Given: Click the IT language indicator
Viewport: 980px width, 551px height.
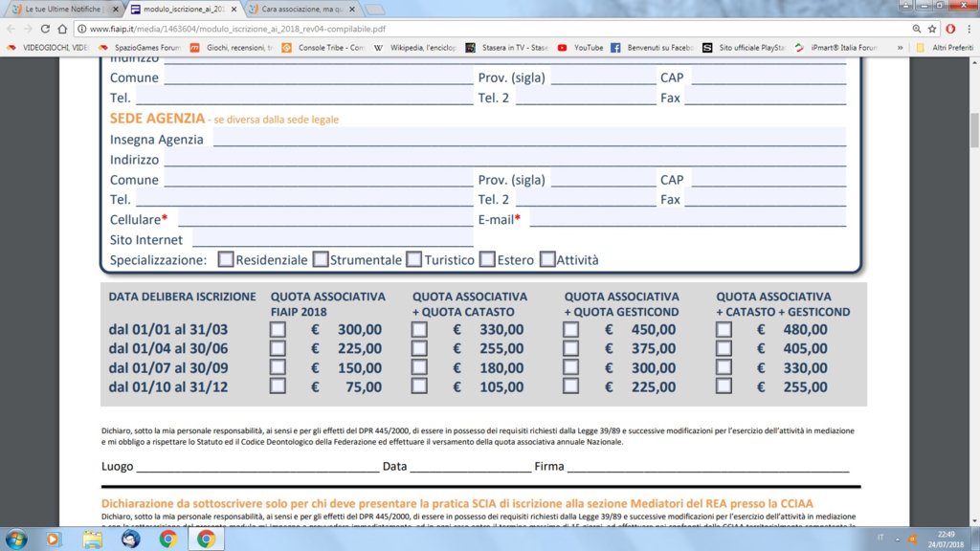Looking at the screenshot, I should (x=880, y=538).
